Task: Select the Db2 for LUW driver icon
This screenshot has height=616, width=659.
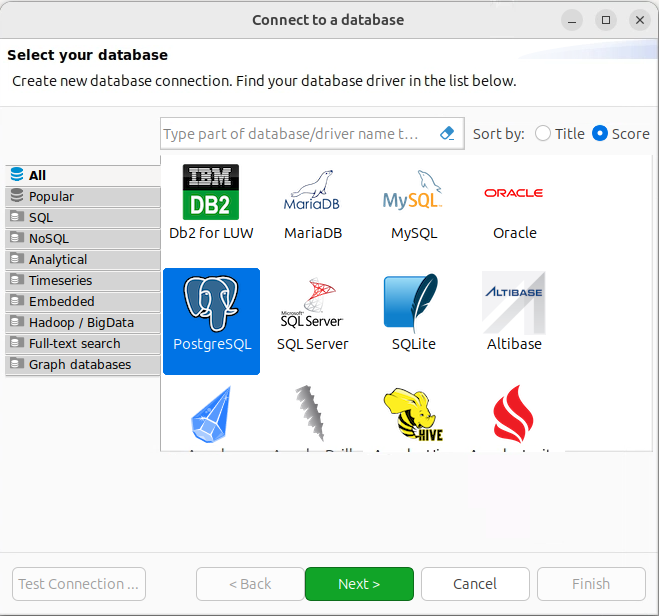Action: pyautogui.click(x=211, y=193)
